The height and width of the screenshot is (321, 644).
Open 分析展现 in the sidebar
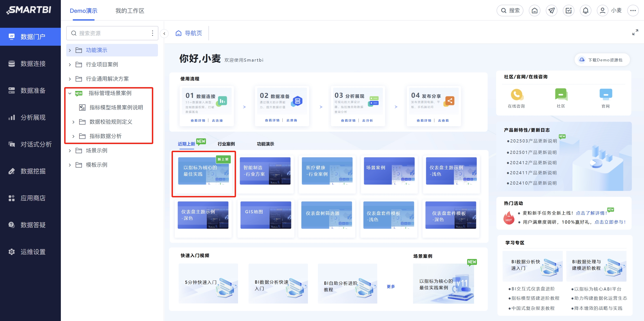30,117
